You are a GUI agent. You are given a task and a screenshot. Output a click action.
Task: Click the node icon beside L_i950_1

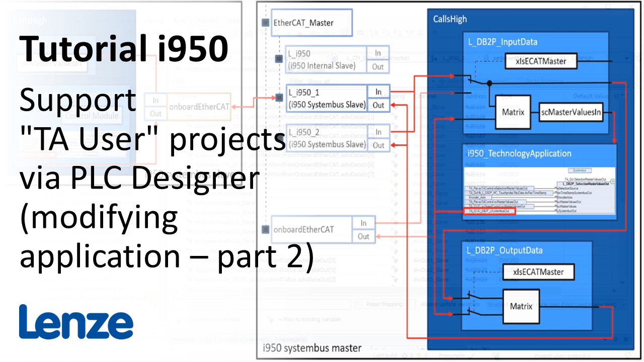(279, 98)
